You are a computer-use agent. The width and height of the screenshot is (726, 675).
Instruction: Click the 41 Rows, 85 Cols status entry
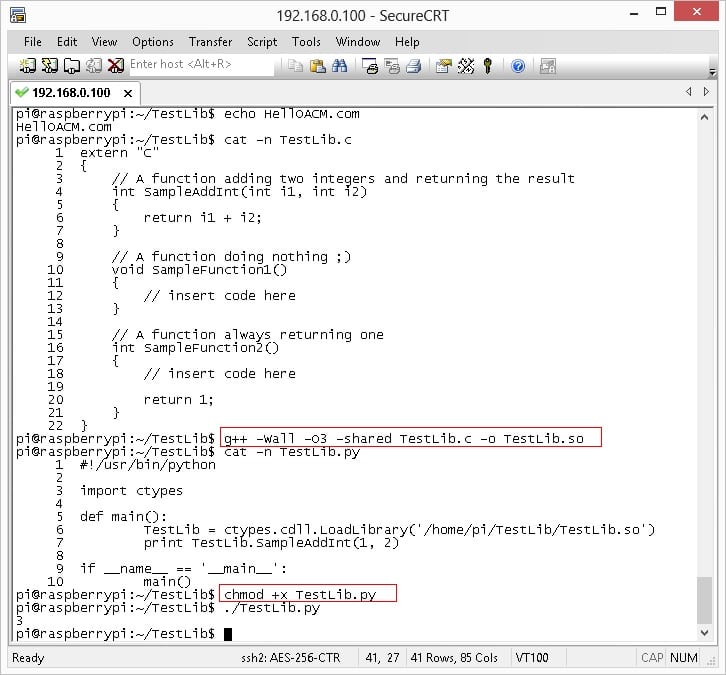[454, 658]
